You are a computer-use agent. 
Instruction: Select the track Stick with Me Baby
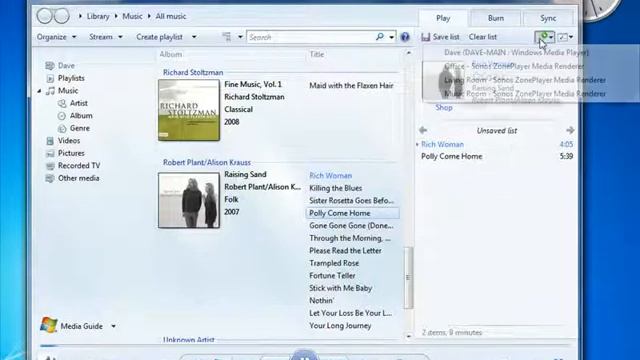pos(340,288)
